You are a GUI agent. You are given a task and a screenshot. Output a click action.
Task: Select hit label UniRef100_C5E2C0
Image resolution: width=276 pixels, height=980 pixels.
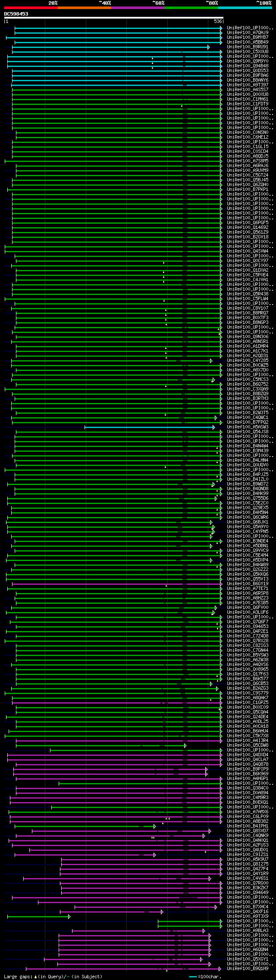248,503
